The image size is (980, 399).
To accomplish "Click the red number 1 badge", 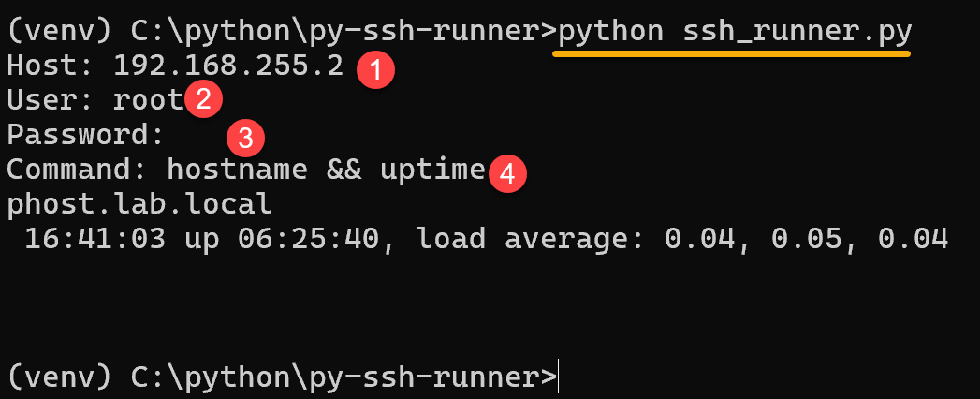I will (x=375, y=69).
